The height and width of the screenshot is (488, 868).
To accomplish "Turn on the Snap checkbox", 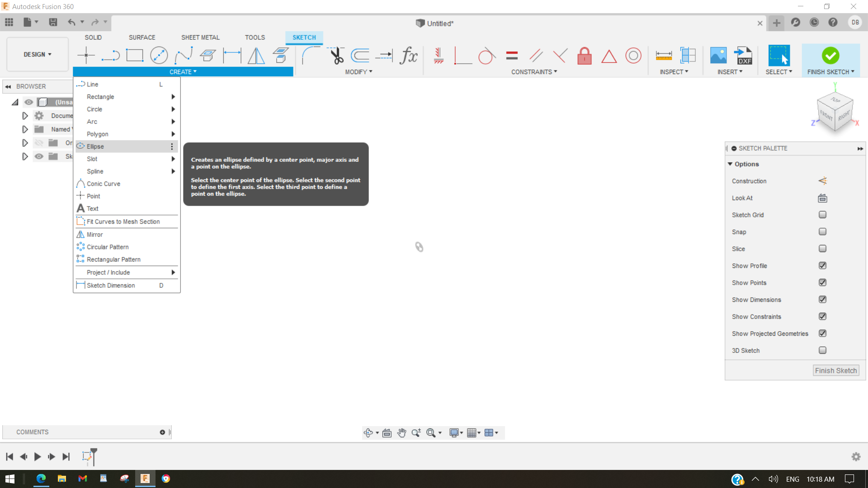I will (x=822, y=232).
